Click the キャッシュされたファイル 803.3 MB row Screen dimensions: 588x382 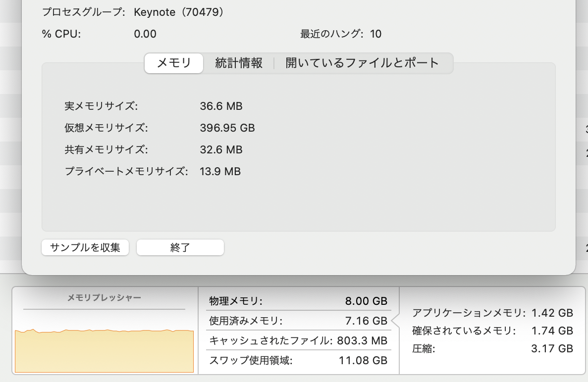pyautogui.click(x=298, y=340)
